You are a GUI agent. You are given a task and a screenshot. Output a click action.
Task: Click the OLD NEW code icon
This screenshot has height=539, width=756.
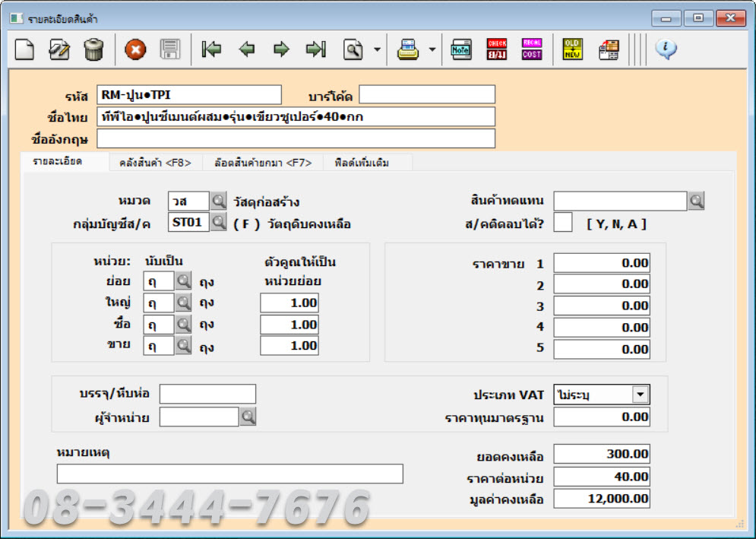click(572, 49)
